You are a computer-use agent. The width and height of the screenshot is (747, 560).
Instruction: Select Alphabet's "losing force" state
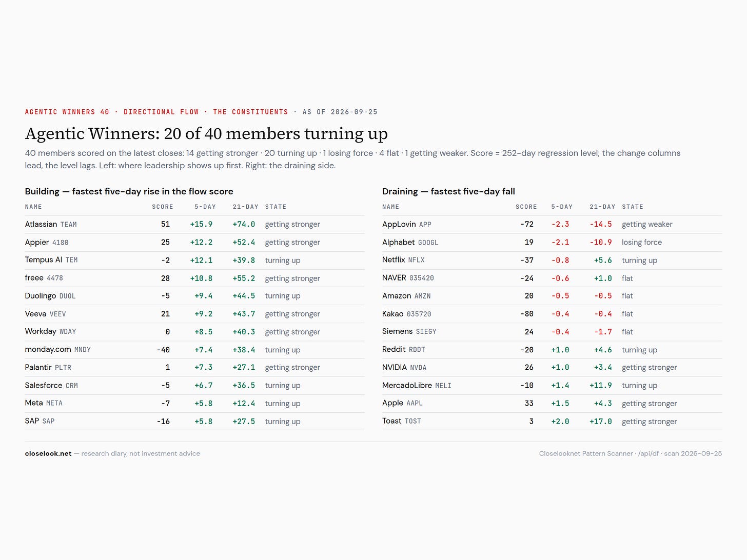coord(642,242)
